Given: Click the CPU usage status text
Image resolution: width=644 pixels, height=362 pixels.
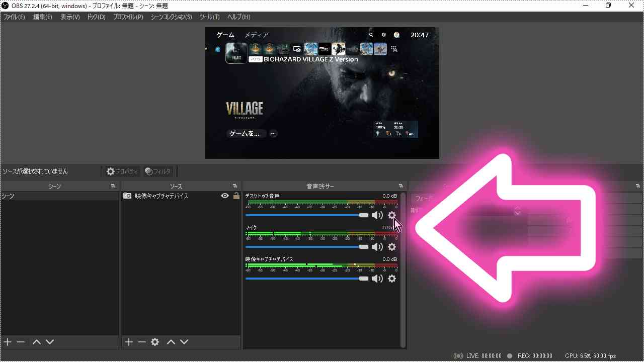Looking at the screenshot, I should point(590,356).
